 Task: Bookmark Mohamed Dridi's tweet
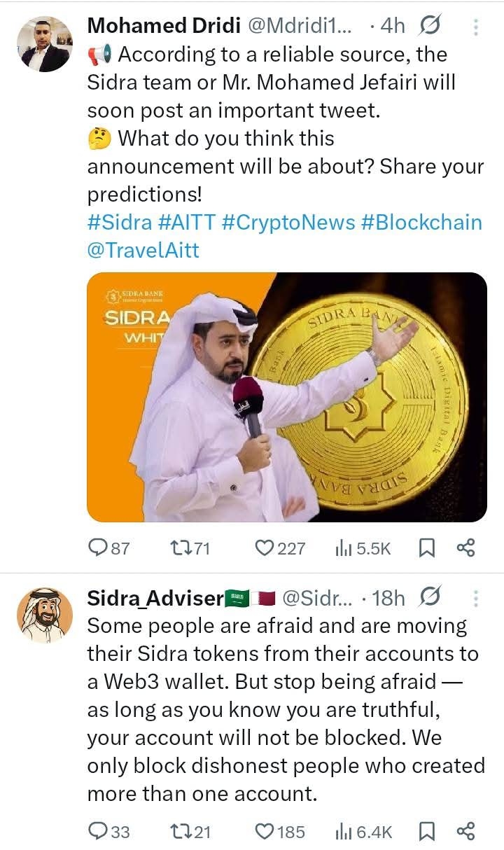click(426, 548)
